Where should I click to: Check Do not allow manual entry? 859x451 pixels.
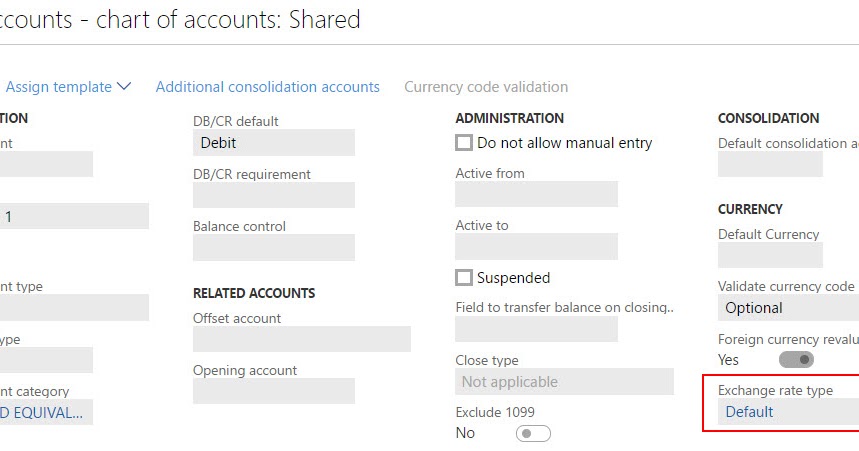464,143
